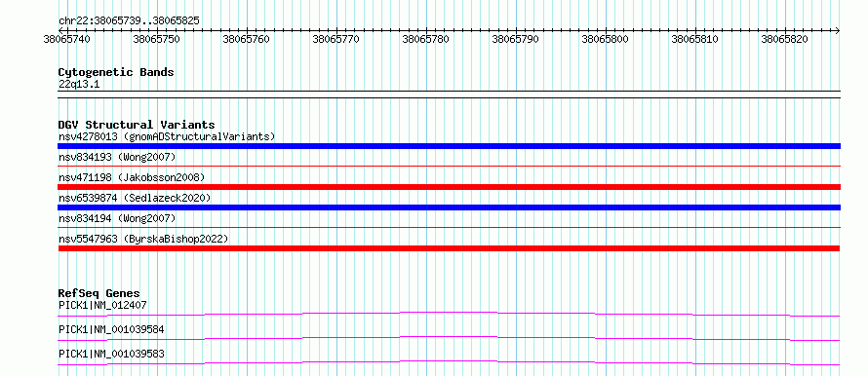This screenshot has width=868, height=376.
Task: Open nsv6539874 (Sedlazeck2020) label
Action: [135, 198]
